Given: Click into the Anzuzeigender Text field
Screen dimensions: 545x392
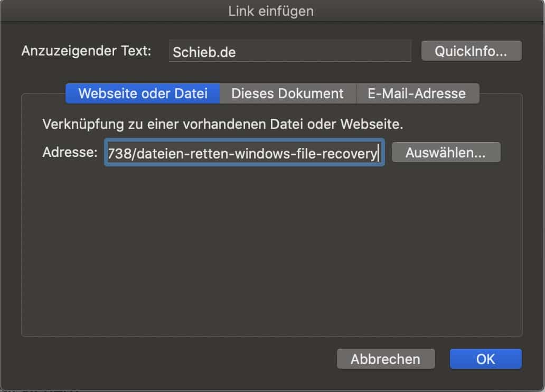Looking at the screenshot, I should [x=289, y=52].
